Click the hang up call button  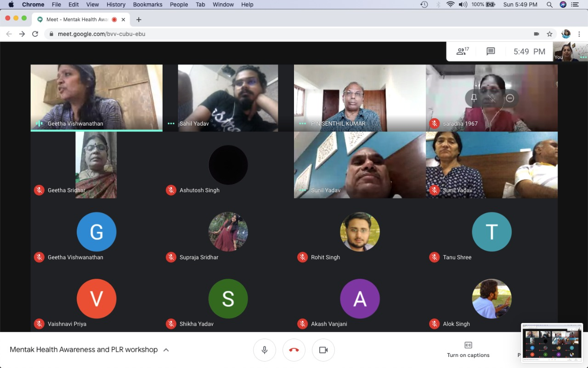[x=294, y=350]
